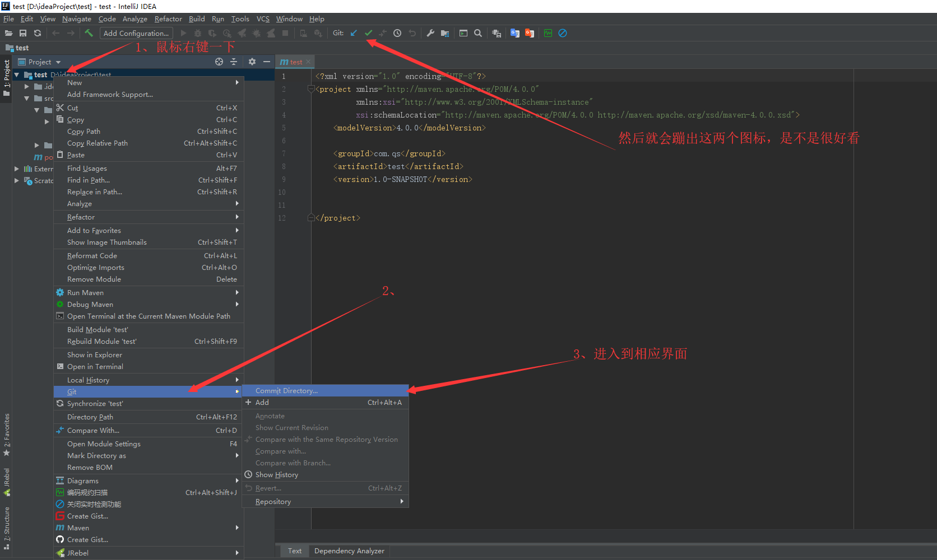This screenshot has height=560, width=937.
Task: Click the blue disable-inspection circle icon
Action: pos(563,33)
